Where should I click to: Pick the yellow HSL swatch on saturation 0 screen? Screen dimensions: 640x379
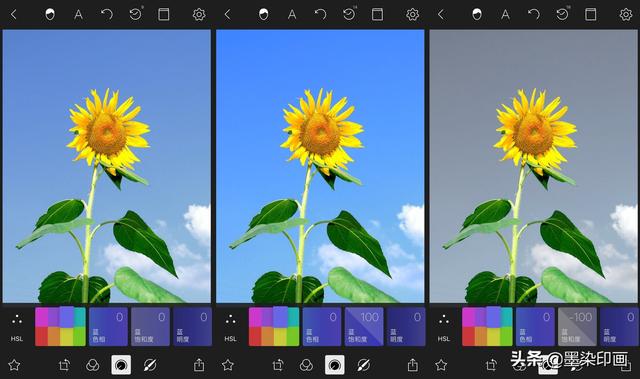67,336
